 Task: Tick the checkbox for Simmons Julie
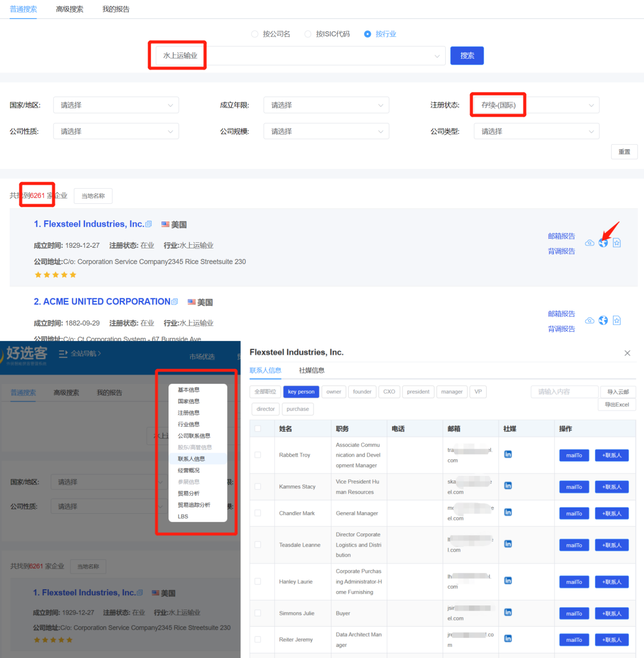click(257, 613)
